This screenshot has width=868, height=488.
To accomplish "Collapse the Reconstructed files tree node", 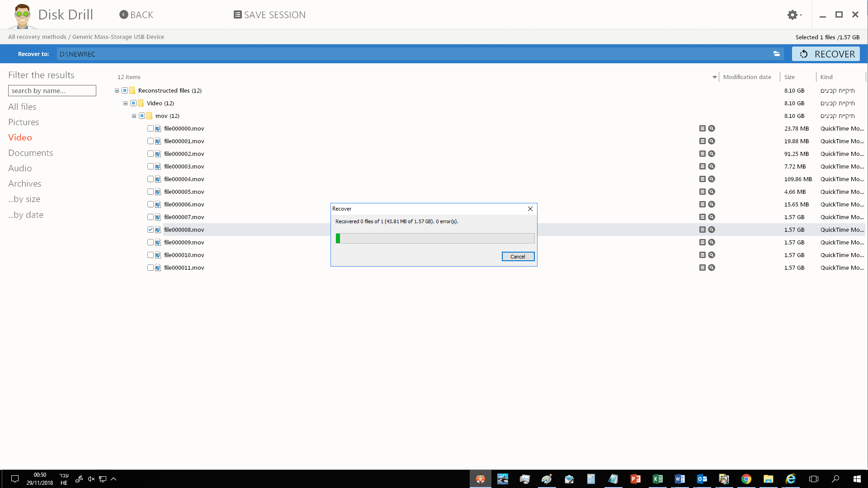I will click(117, 90).
